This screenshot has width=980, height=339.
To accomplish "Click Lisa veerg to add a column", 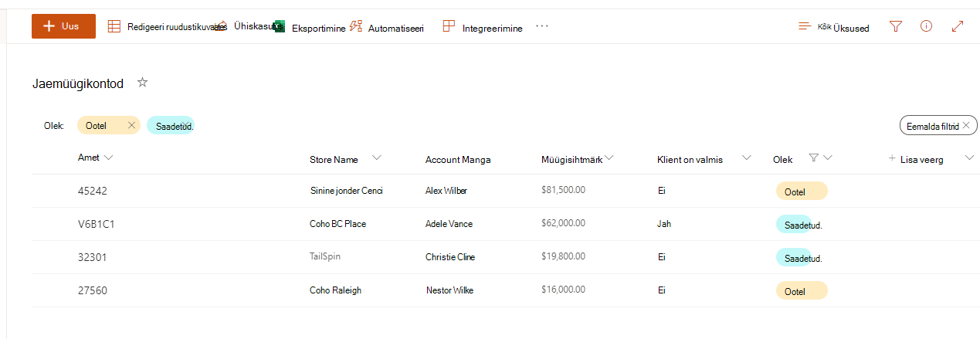I will [x=916, y=159].
